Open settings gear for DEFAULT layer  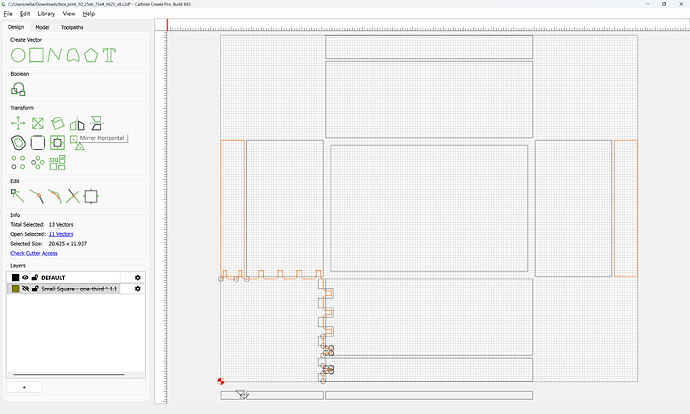click(137, 278)
